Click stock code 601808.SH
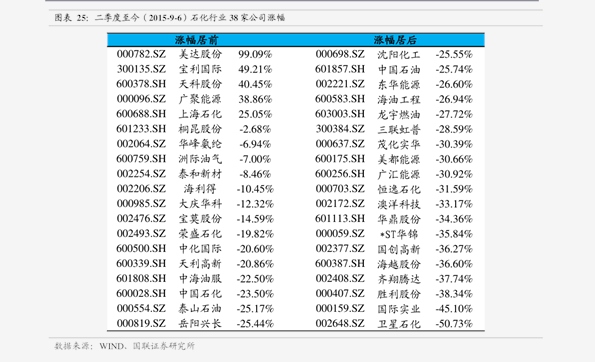Viewport: 595px width, 362px height. (141, 279)
